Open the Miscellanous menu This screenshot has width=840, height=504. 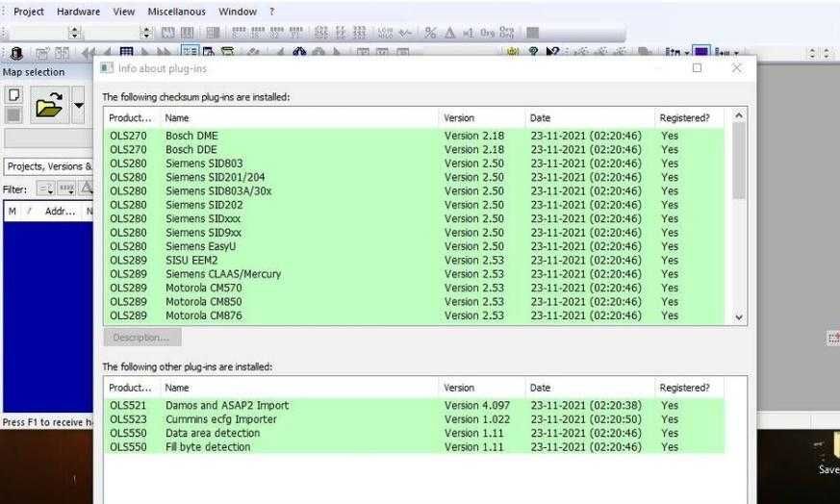176,12
